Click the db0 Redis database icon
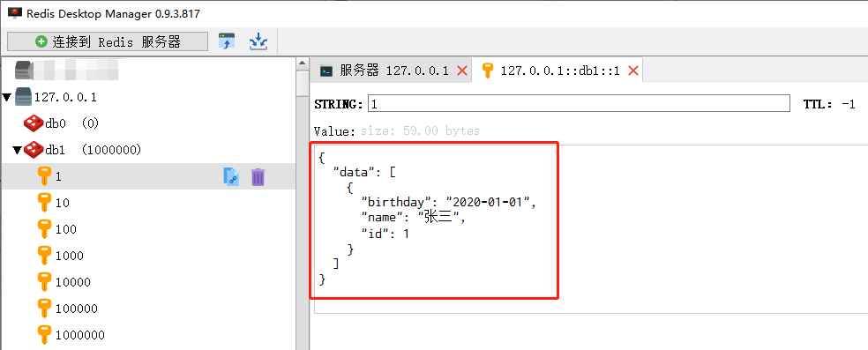This screenshot has width=868, height=350. pyautogui.click(x=34, y=123)
